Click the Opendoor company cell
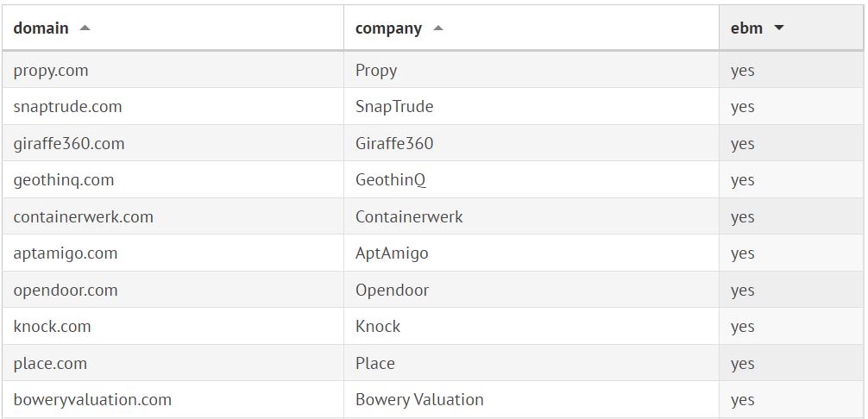Screen dimensions: 868x419 point(392,291)
